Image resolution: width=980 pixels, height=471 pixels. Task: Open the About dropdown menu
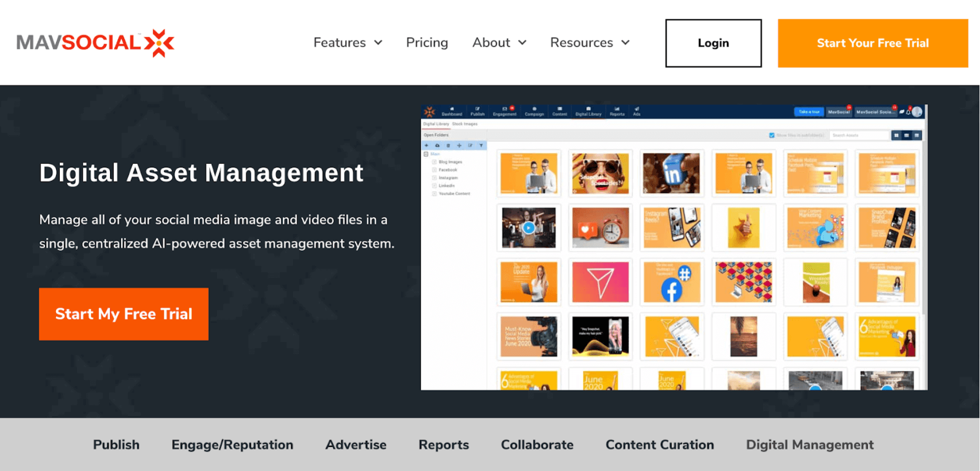click(x=499, y=42)
